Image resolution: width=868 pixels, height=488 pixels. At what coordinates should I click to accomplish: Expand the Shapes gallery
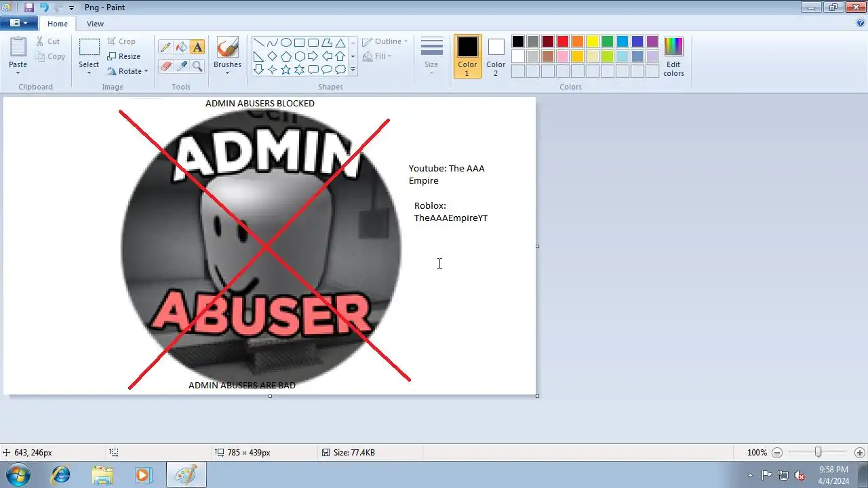(353, 70)
